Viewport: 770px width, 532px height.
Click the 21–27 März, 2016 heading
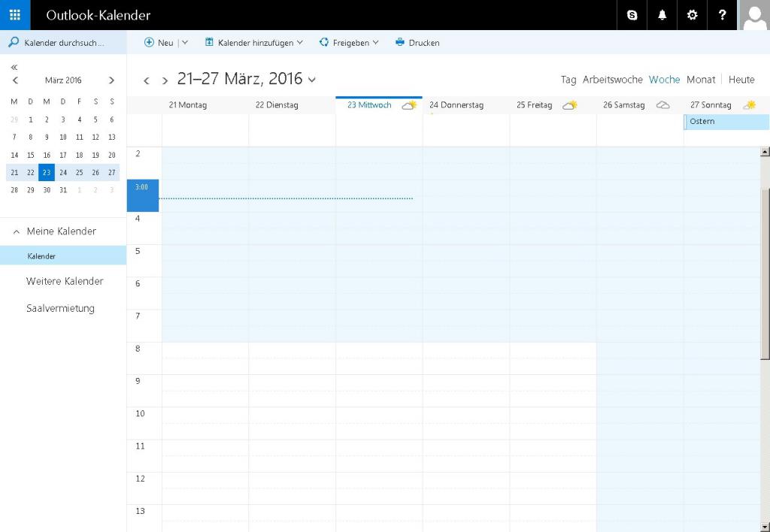240,79
